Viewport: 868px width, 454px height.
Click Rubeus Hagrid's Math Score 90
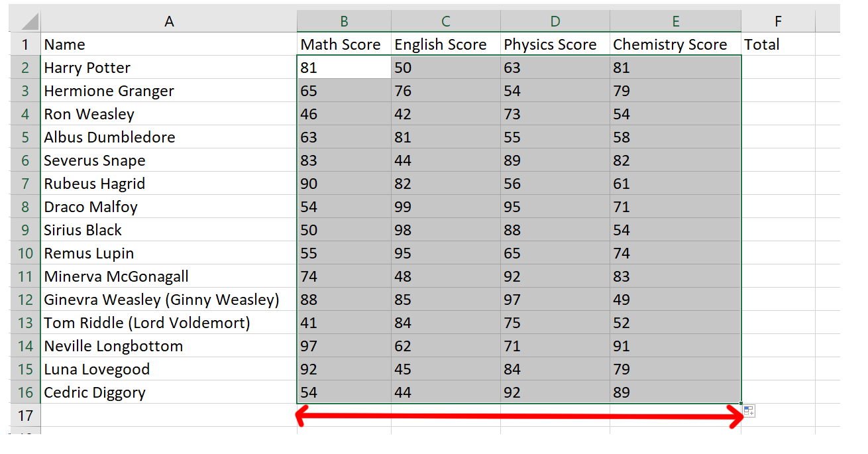(x=344, y=184)
